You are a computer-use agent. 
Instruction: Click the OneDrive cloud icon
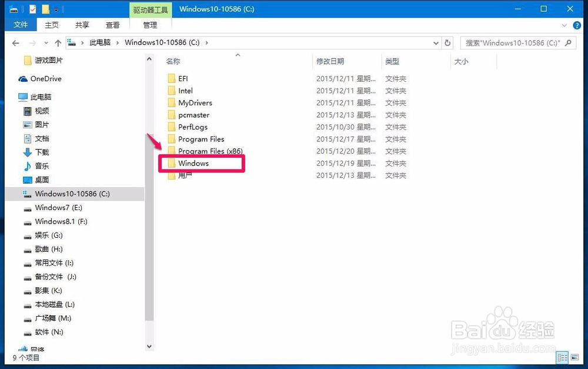click(23, 79)
